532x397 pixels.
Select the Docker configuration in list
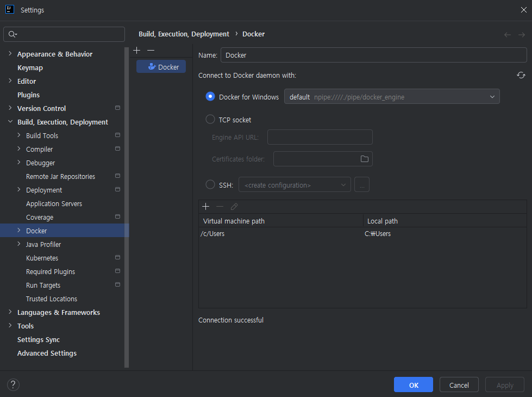[161, 66]
